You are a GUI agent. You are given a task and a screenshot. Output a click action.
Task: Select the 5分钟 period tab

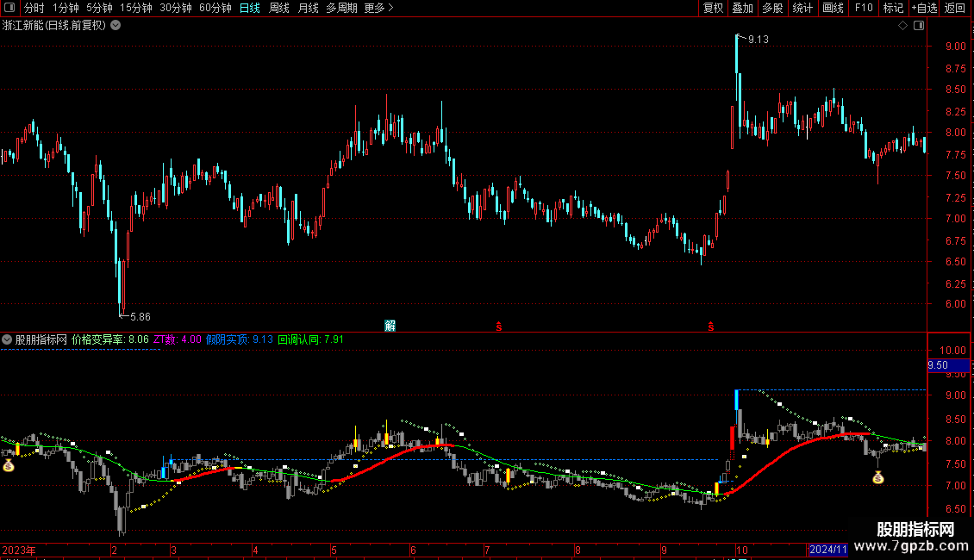click(x=99, y=8)
